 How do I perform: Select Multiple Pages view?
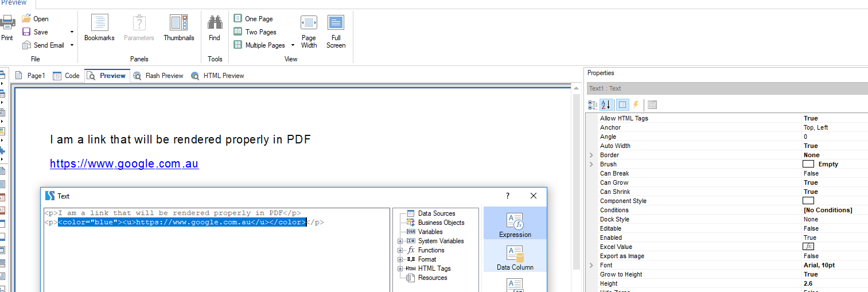259,45
